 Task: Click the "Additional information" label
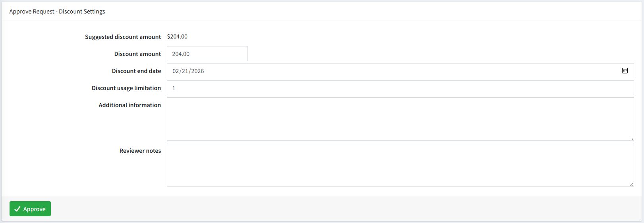(130, 105)
